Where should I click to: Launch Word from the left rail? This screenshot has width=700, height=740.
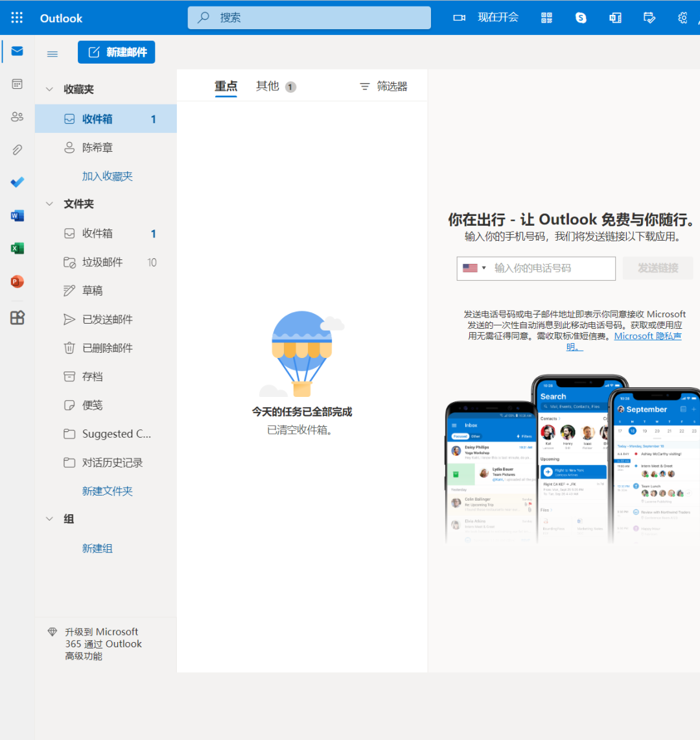pos(17,216)
